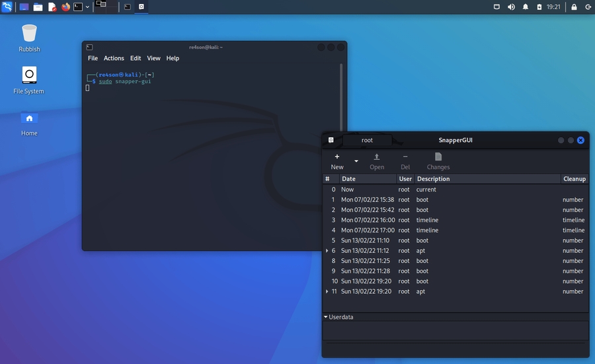Click the Open snapshot toolbar icon
This screenshot has width=595, height=364.
tap(377, 161)
